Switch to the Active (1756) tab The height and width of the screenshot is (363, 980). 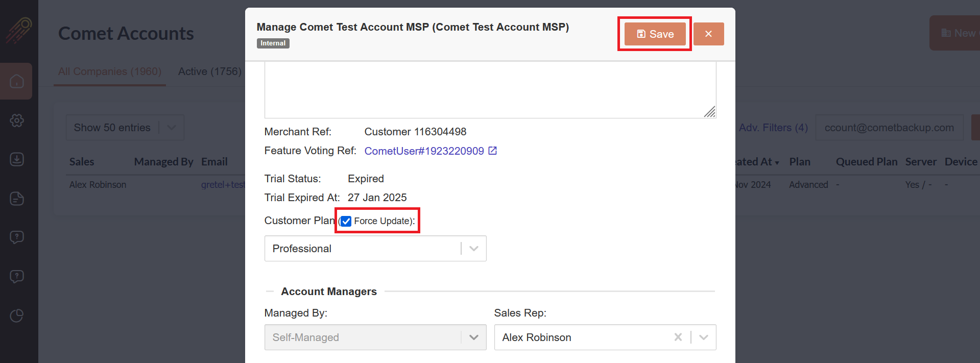pos(210,71)
